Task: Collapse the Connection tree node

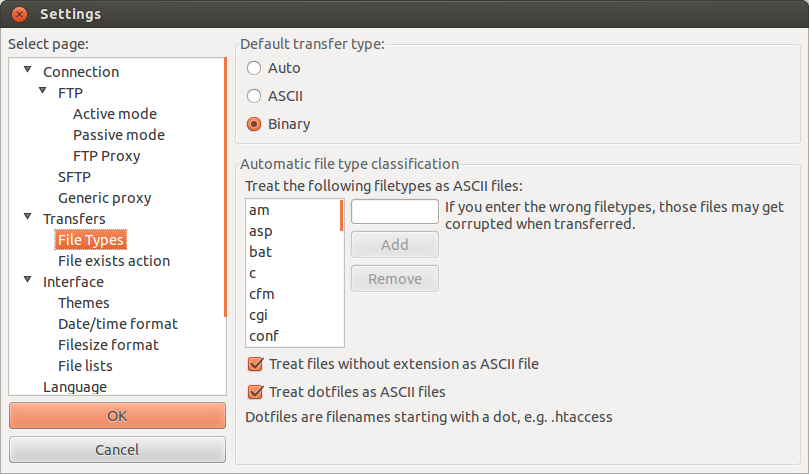Action: (x=28, y=69)
